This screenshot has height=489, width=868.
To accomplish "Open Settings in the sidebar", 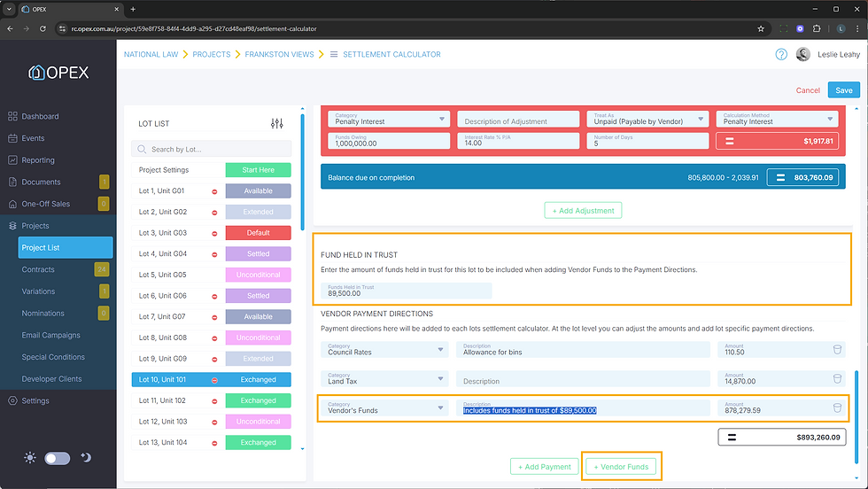I will pyautogui.click(x=35, y=400).
